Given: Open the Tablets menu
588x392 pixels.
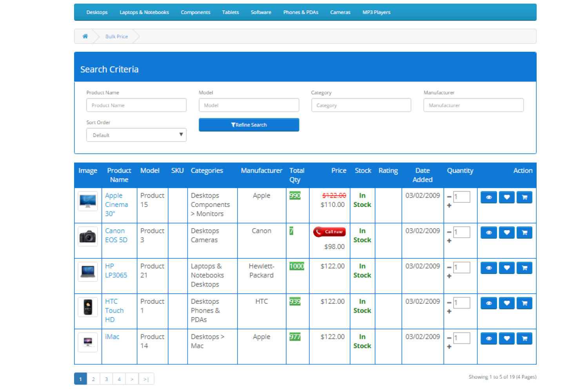Looking at the screenshot, I should click(x=230, y=12).
